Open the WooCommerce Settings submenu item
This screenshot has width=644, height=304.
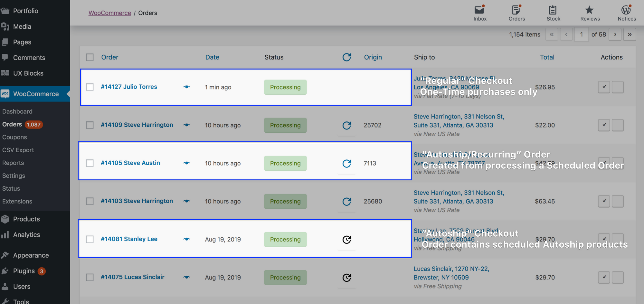click(14, 176)
